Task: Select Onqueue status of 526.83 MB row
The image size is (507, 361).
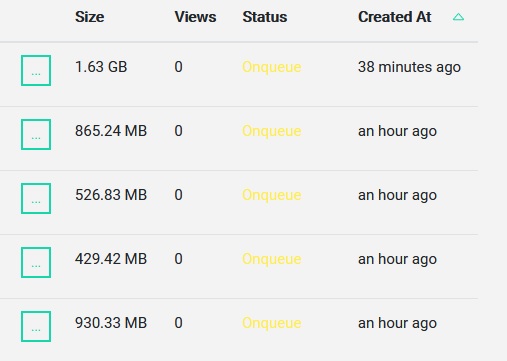Action: click(272, 195)
